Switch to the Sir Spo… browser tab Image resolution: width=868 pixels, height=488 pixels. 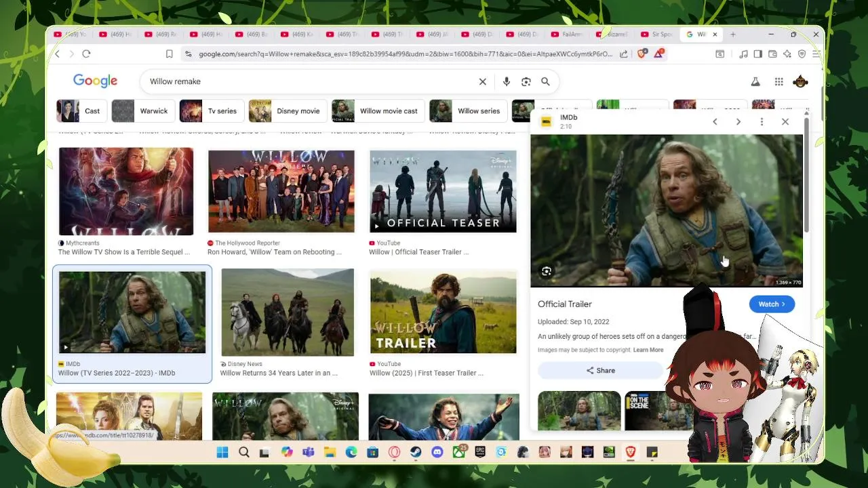pyautogui.click(x=656, y=35)
